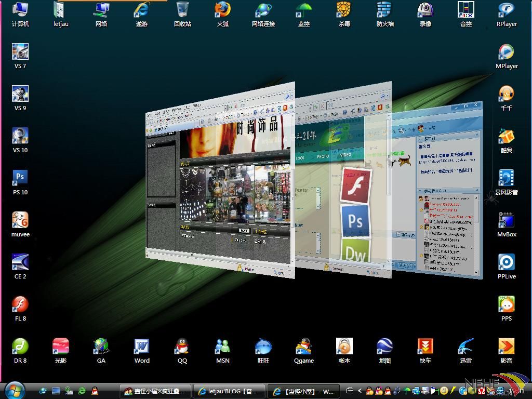Select the middle Flip 3D window with PHOTO tab
The image size is (532, 399).
tap(343, 180)
